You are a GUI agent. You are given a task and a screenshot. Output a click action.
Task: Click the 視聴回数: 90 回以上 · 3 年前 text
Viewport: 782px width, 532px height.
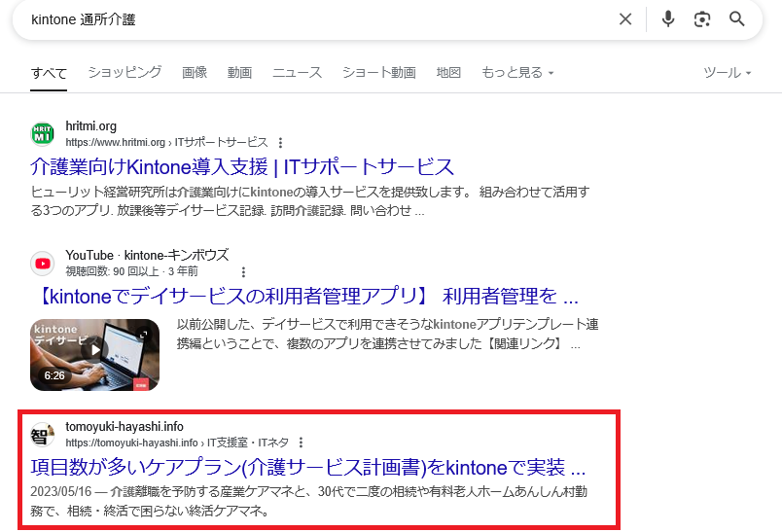click(x=131, y=271)
